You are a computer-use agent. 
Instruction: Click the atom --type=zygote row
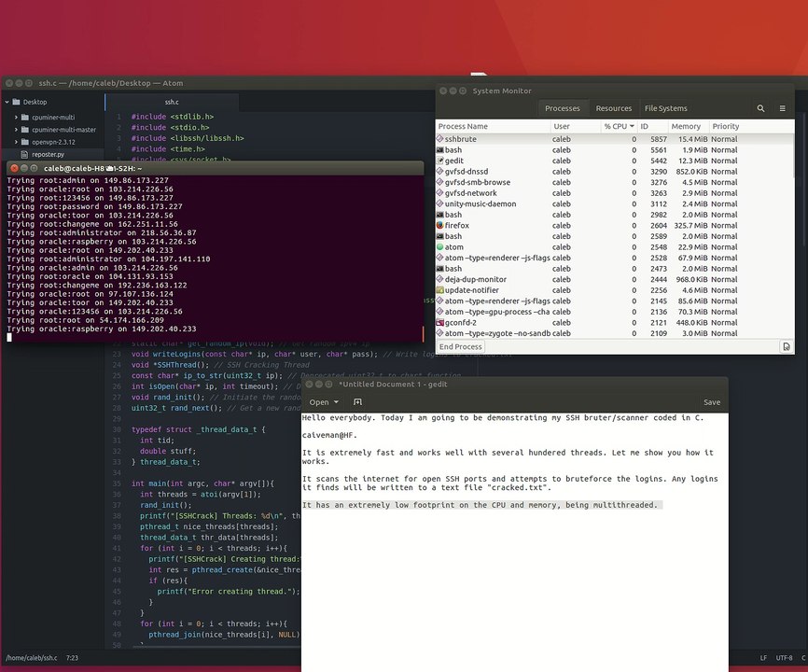coord(615,333)
